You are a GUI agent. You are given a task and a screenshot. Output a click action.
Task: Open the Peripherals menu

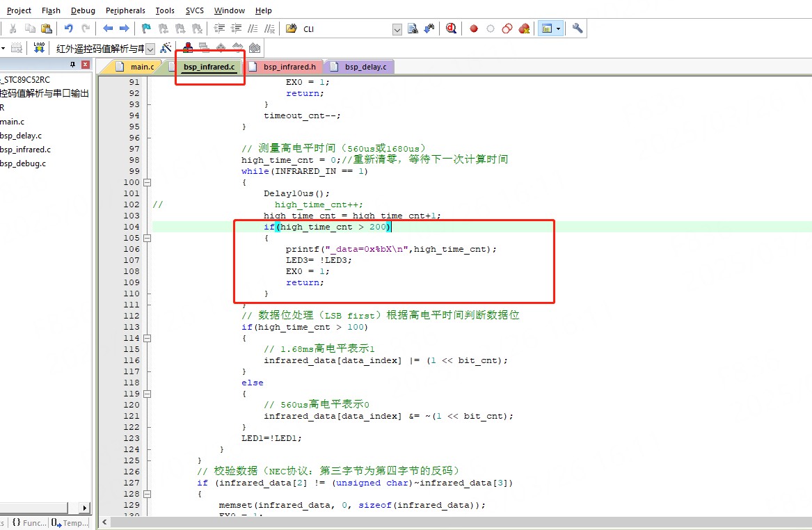(x=125, y=10)
